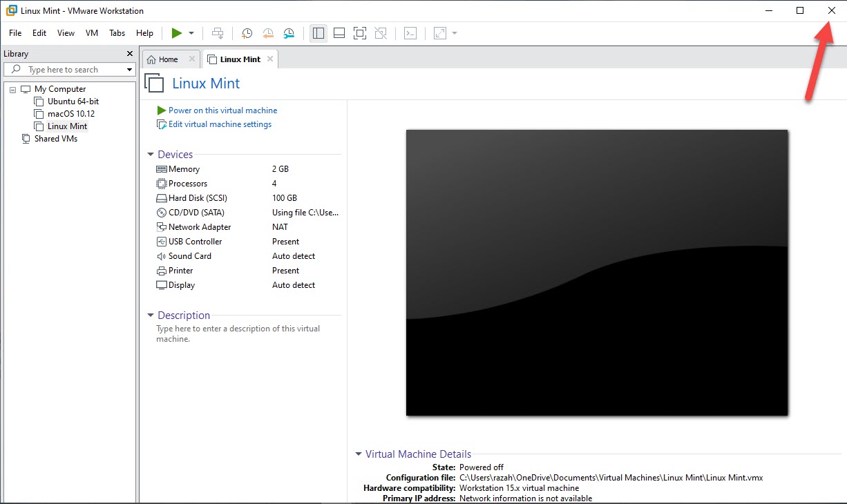Screen dimensions: 847x504
Task: Toggle the thumbnail bar view icon
Action: pos(339,33)
